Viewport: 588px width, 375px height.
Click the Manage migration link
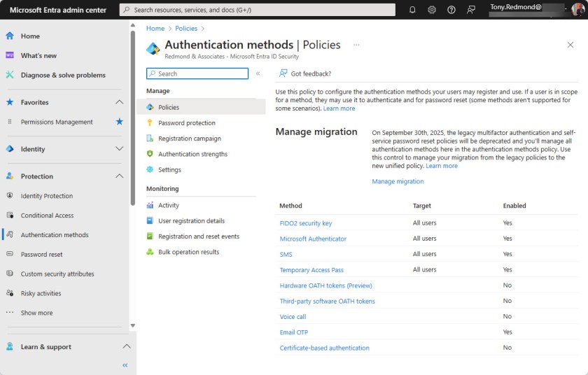click(x=398, y=181)
